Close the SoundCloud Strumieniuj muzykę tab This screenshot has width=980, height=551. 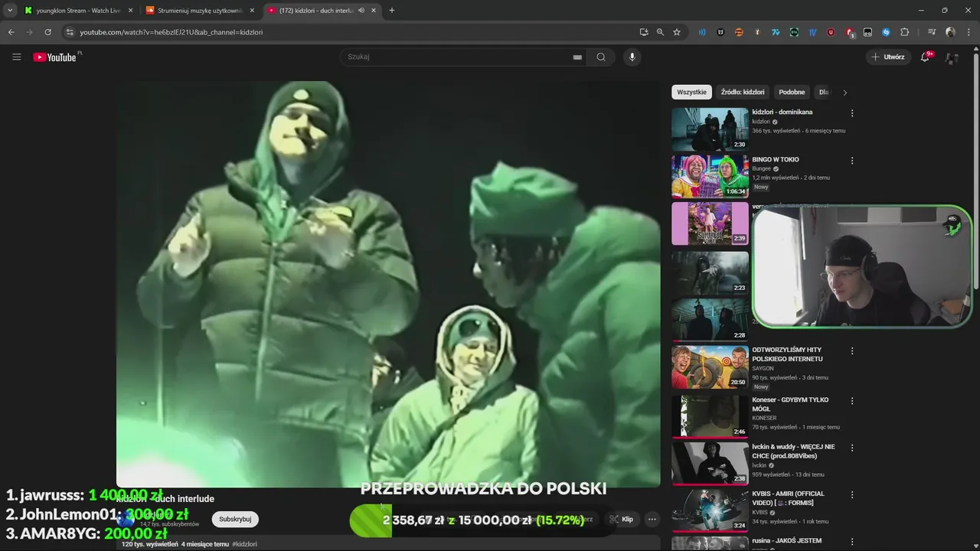click(x=252, y=11)
